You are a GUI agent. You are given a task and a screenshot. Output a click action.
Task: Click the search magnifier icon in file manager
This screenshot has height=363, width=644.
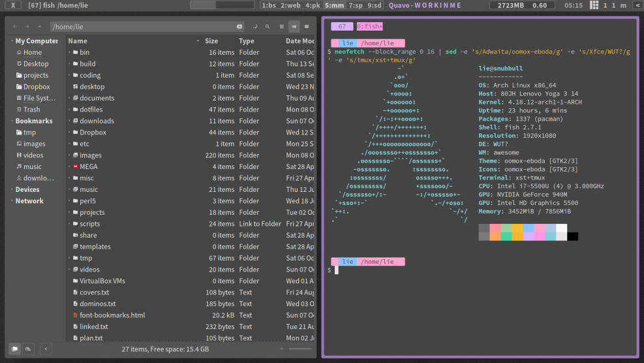click(x=268, y=27)
